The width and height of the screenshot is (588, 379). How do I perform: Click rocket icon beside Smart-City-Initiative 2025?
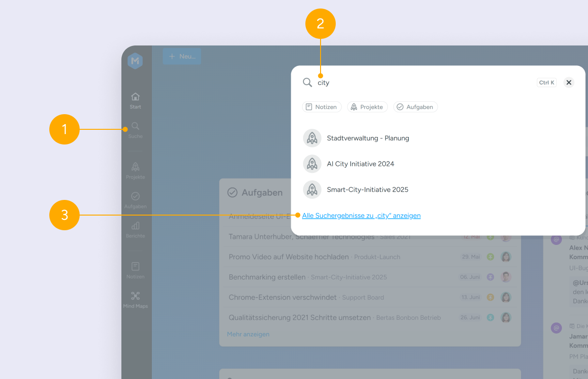tap(312, 189)
